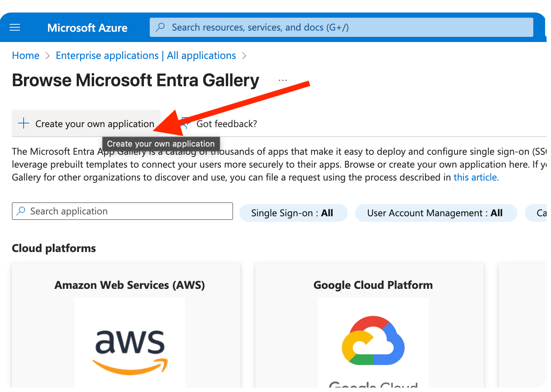Viewport: 551px width, 392px height.
Task: Expand the Single Sign-on : All filter
Action: coord(293,213)
